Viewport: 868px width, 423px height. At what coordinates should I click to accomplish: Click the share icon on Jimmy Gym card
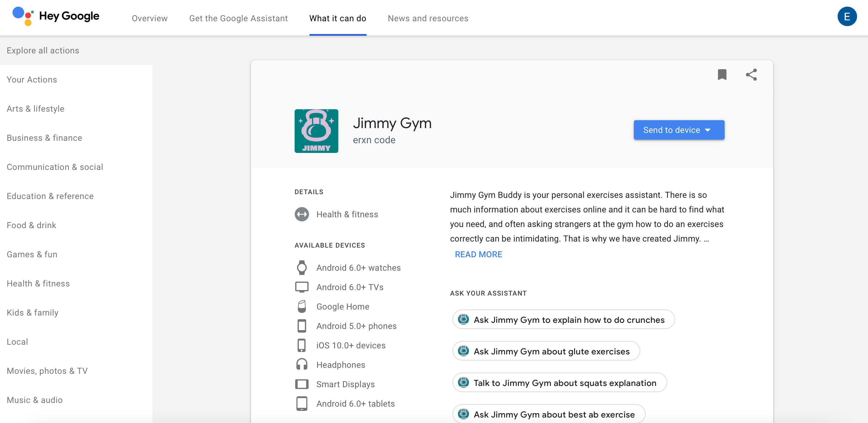pyautogui.click(x=751, y=74)
